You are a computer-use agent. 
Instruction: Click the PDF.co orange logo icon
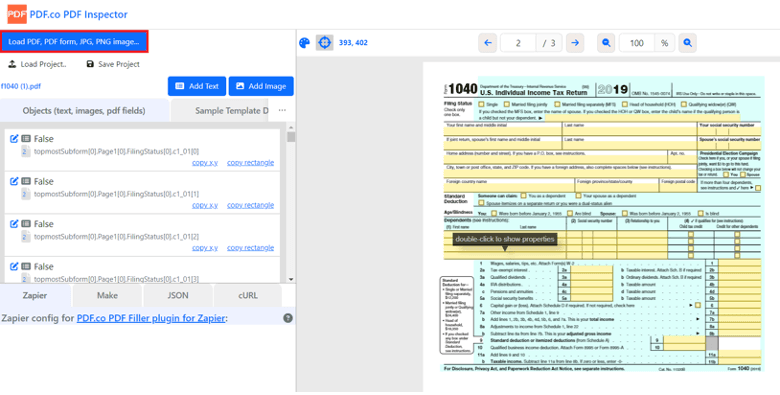pos(16,14)
